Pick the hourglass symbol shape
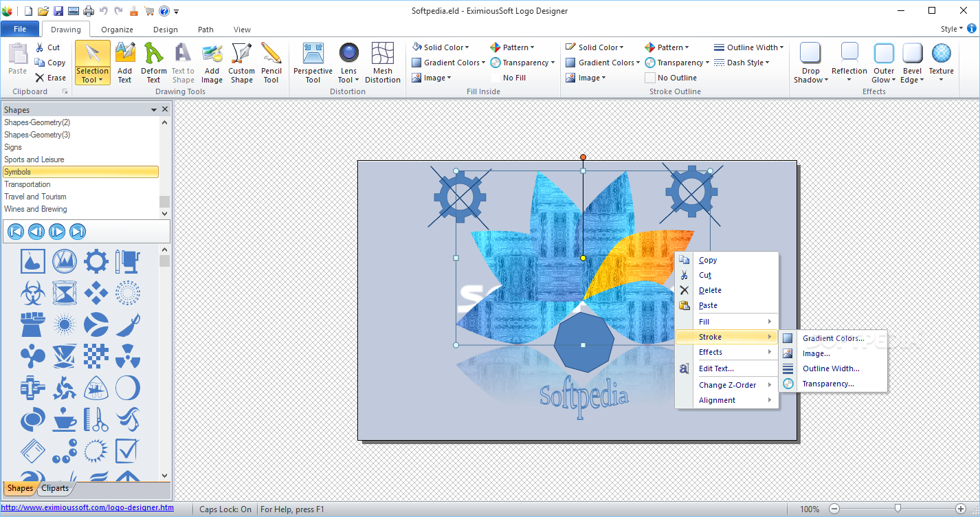The height and width of the screenshot is (517, 980). pyautogui.click(x=65, y=293)
